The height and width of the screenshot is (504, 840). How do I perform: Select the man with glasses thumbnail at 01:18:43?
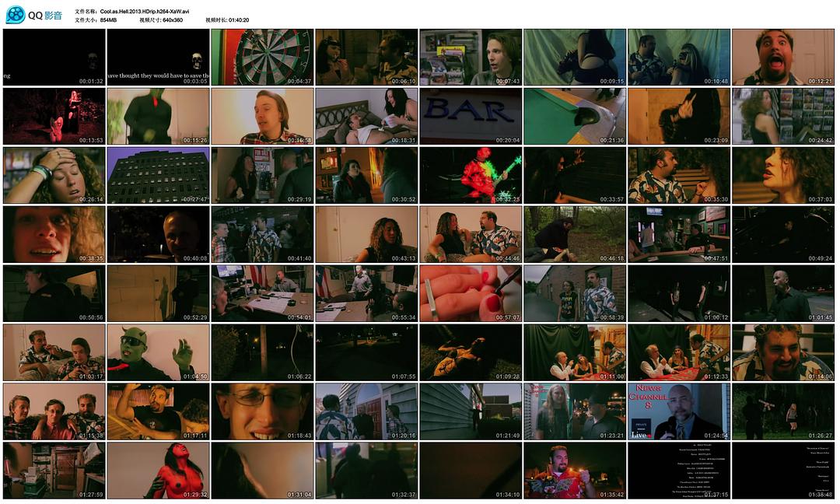tap(262, 411)
